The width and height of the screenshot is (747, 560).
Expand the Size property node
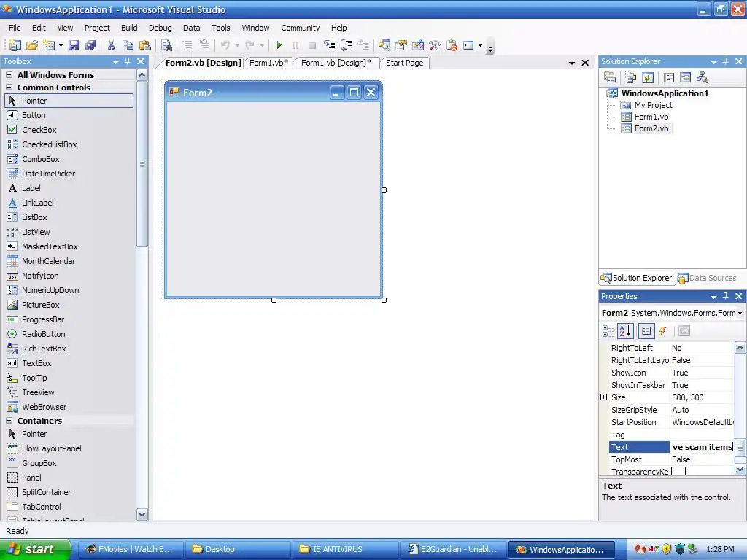603,397
